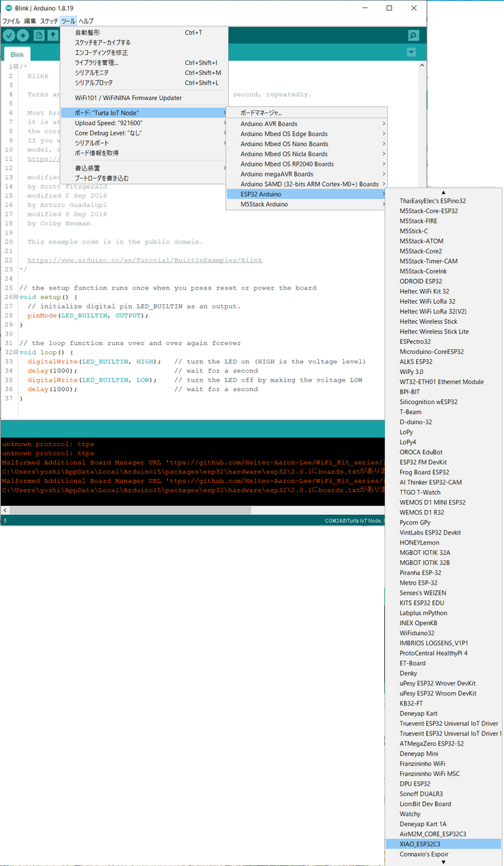Viewport: 504px width, 866px height.
Task: Click the Open sketch toolbar icon
Action: 53,35
